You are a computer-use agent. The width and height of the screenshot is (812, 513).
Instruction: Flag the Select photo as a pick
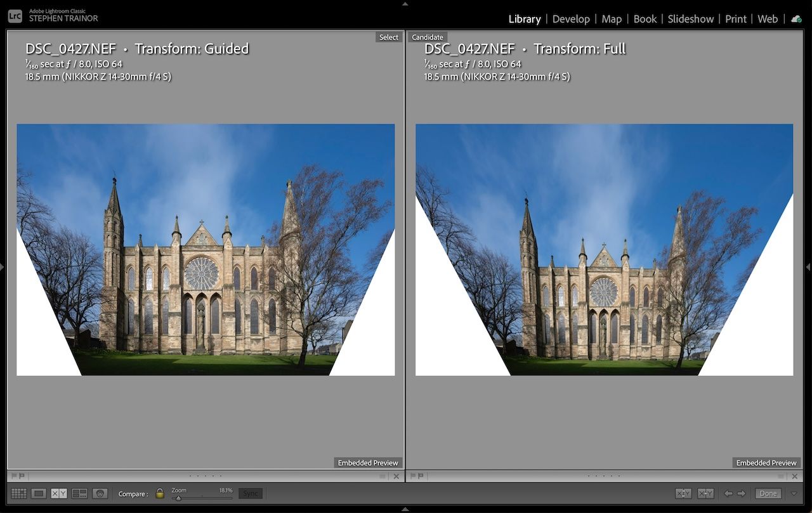(x=14, y=476)
